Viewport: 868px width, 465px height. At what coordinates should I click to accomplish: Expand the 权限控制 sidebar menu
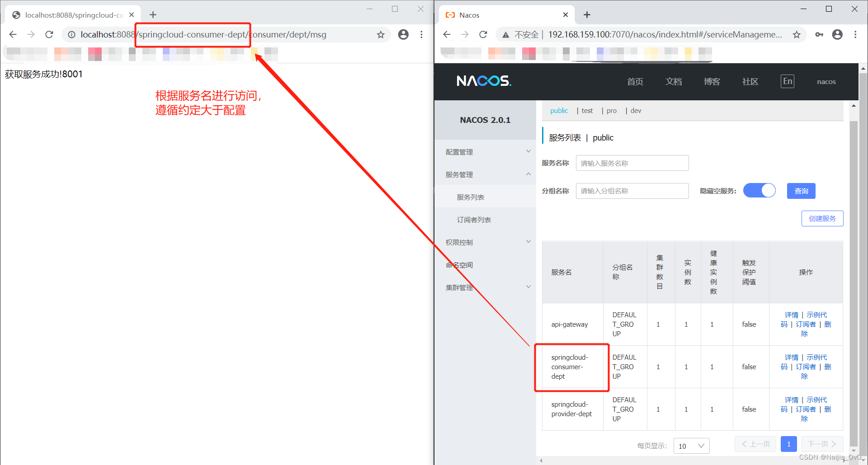(485, 242)
